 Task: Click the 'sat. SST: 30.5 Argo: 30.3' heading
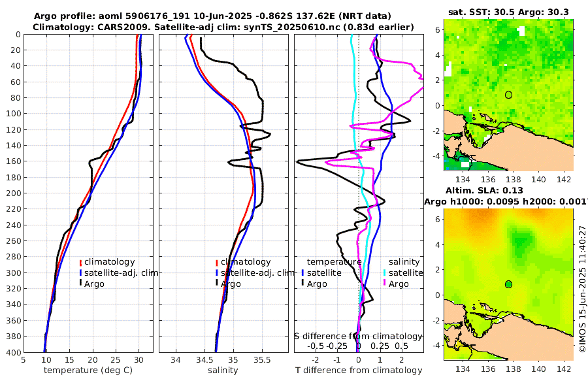508,12
